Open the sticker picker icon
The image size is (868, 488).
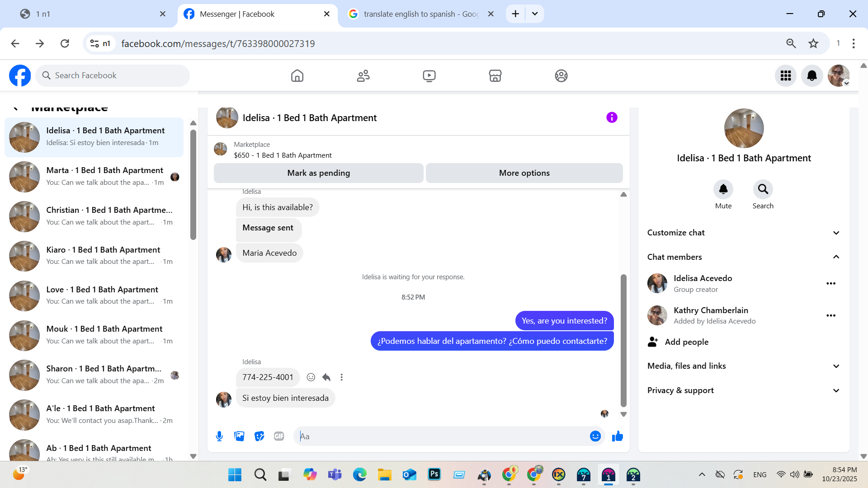(x=259, y=436)
